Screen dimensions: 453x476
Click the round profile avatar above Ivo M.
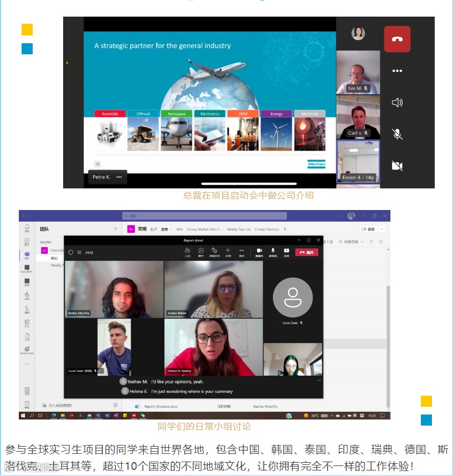[358, 33]
